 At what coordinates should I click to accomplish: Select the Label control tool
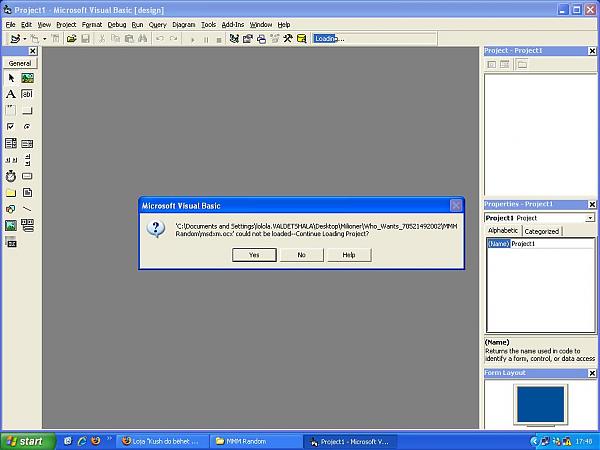point(11,94)
